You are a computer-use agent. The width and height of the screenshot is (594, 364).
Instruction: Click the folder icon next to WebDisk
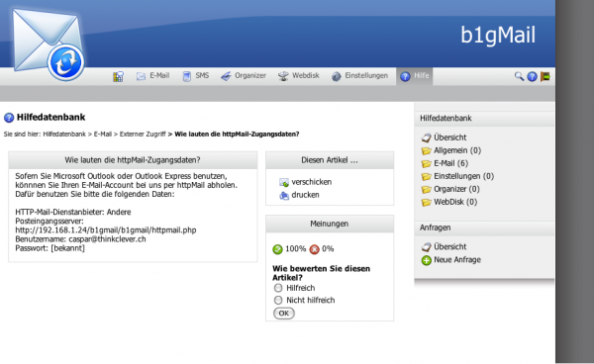426,203
